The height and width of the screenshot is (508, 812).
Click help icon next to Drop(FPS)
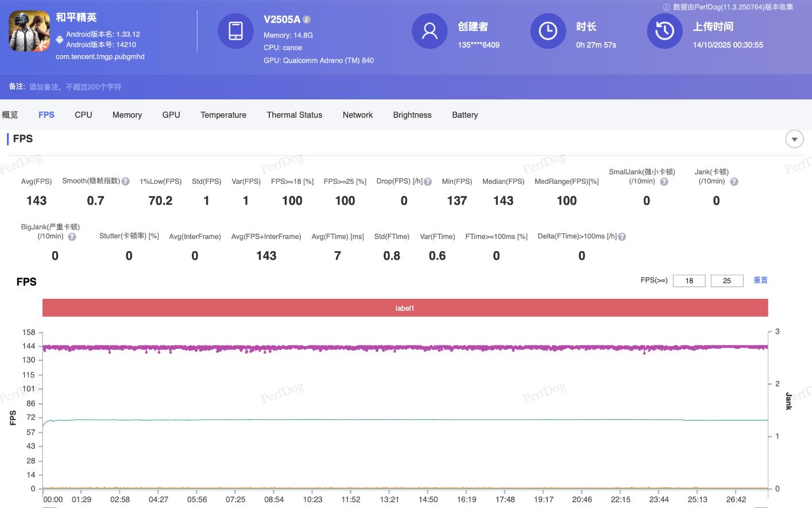click(x=428, y=182)
